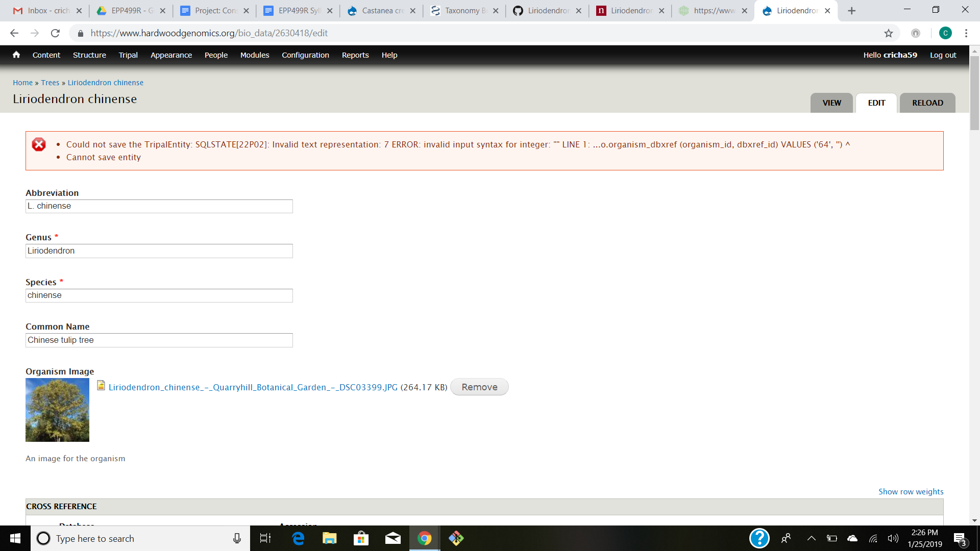Click the Remove button for the organism image
Image resolution: width=980 pixels, height=551 pixels.
pos(479,387)
